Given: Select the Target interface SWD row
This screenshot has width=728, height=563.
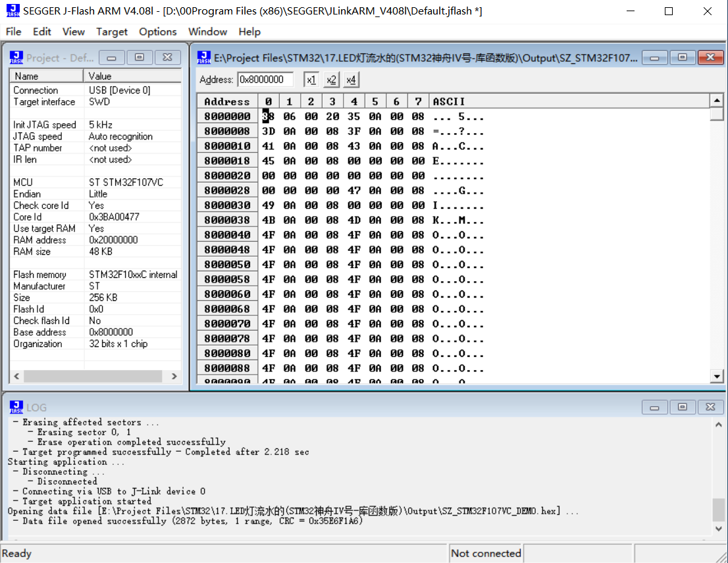Looking at the screenshot, I should 95,101.
